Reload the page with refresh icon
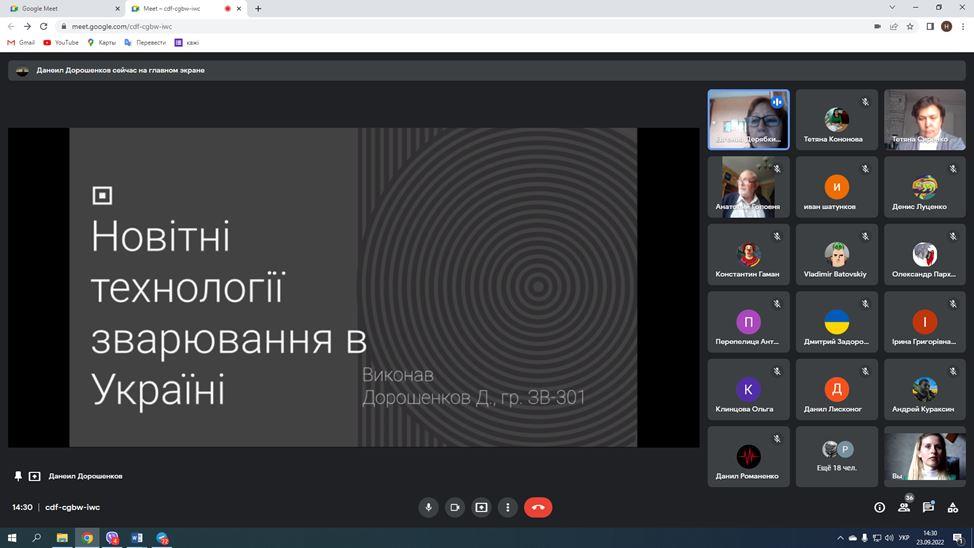 (x=43, y=26)
